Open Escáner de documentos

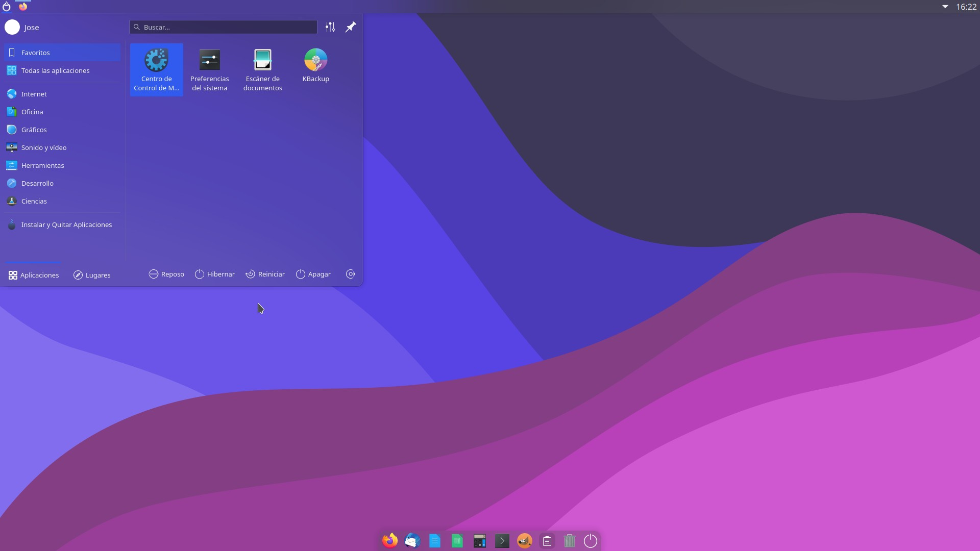click(x=262, y=66)
